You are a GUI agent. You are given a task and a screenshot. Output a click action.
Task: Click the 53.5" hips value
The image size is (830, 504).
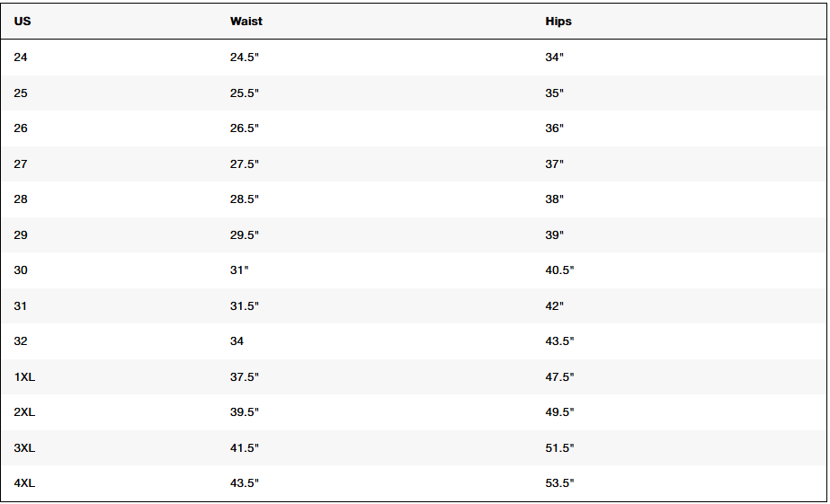tap(559, 482)
